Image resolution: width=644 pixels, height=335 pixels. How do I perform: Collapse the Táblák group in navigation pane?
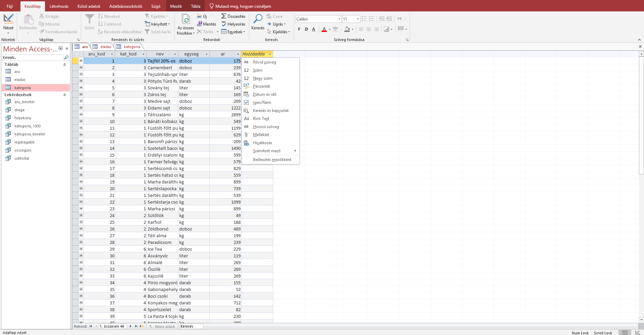coord(64,65)
